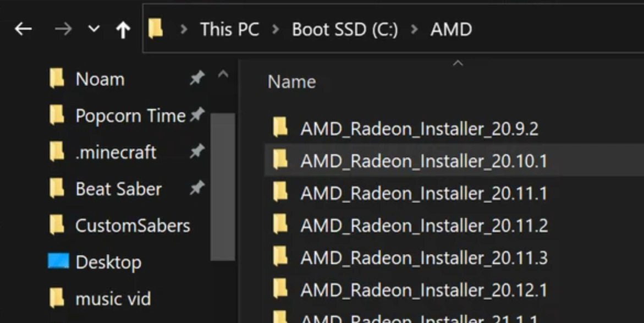Click the Noam folder icon

(57, 78)
